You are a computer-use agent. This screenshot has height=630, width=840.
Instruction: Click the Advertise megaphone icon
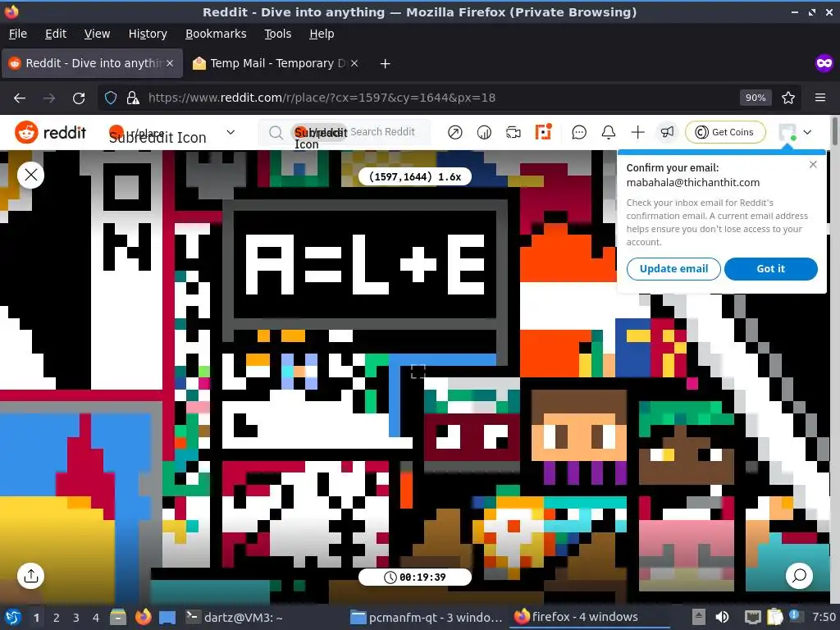pyautogui.click(x=667, y=132)
